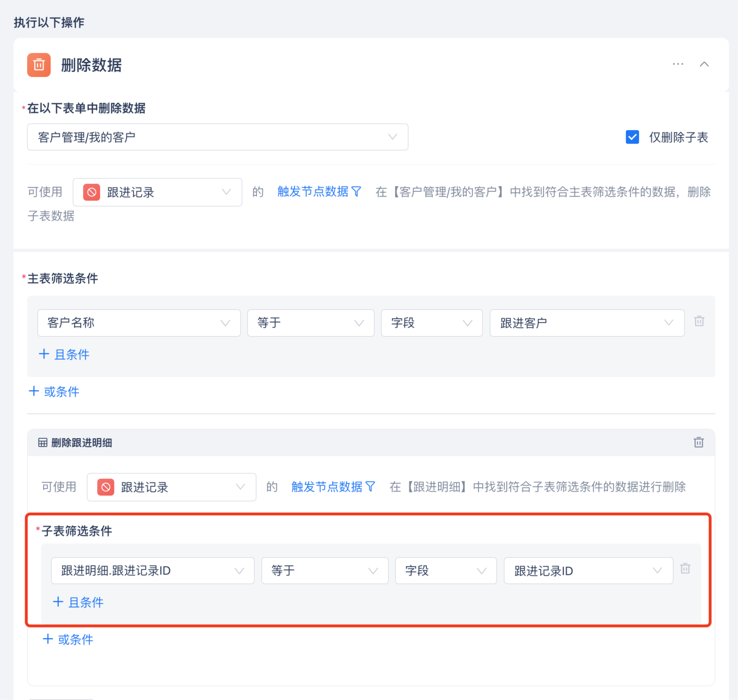The height and width of the screenshot is (700, 738).
Task: Click the 主表筛选条件 label
Action: pyautogui.click(x=63, y=278)
